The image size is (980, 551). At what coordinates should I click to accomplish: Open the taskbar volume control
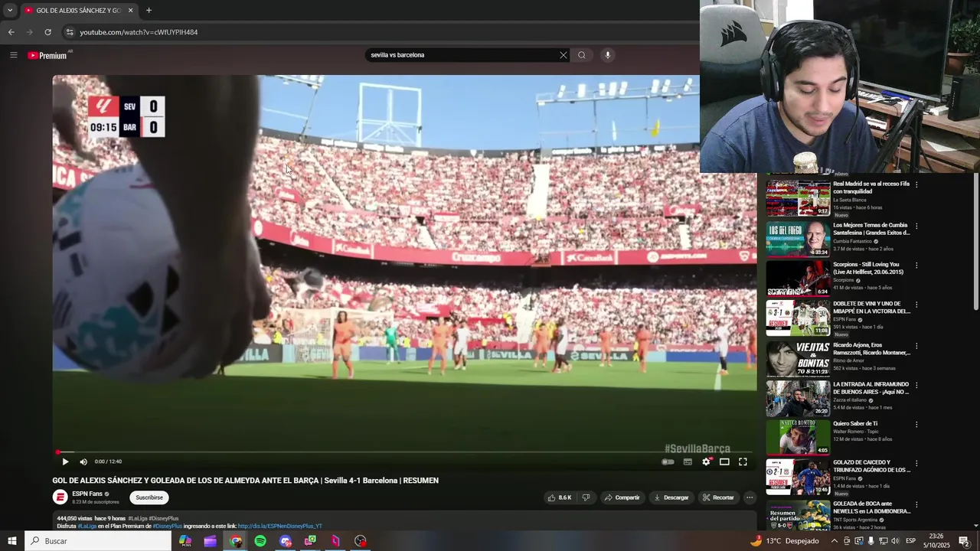tap(895, 541)
